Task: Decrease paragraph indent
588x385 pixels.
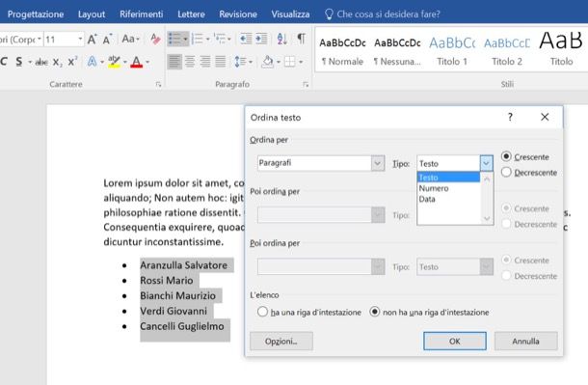Action: 246,39
